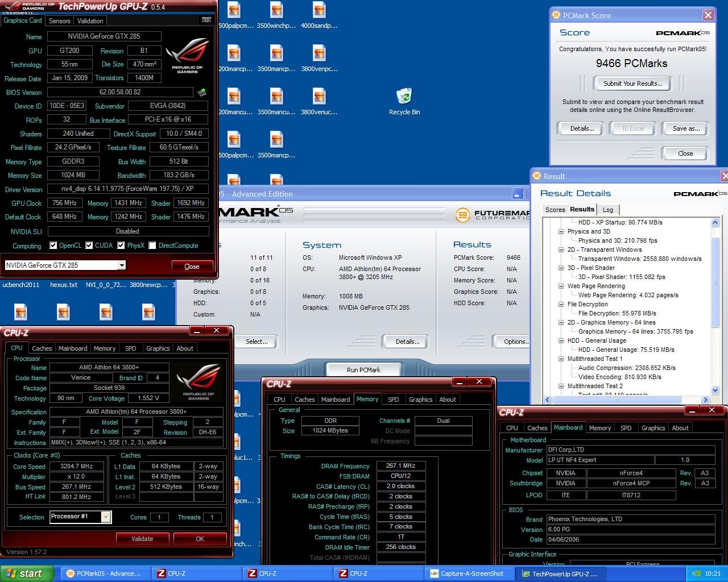728x582 pixels.
Task: Open Timings-window CPU-Z Mainboard tab
Action: pos(336,400)
